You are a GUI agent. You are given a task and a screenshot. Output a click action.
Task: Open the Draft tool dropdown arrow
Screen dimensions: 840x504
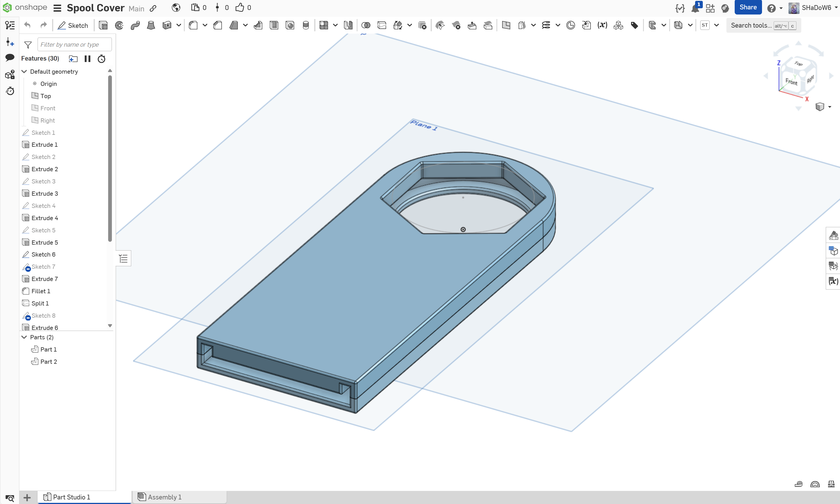click(x=245, y=26)
